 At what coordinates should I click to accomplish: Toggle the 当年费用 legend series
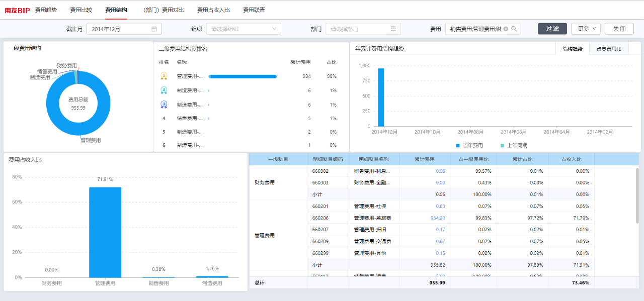[x=469, y=145]
